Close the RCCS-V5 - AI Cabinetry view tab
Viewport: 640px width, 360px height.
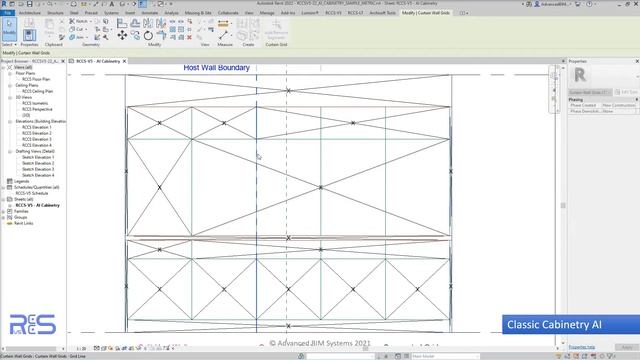[124, 61]
